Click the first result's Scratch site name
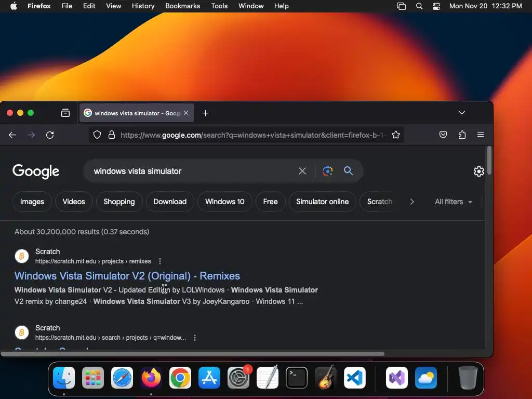This screenshot has width=532, height=399. (47, 251)
